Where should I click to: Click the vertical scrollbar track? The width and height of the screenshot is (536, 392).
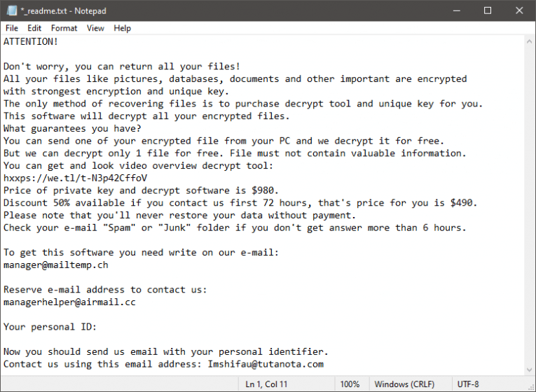[x=530, y=210]
